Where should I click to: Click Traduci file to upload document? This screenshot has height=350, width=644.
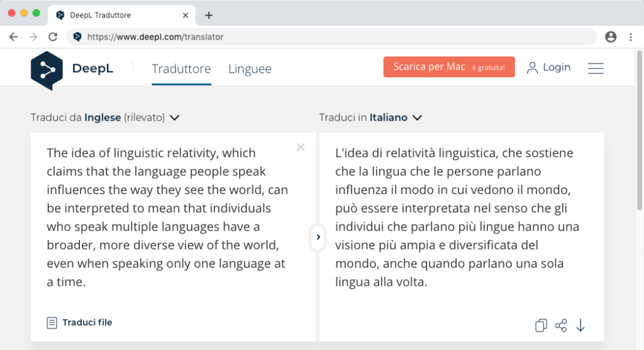coord(79,322)
